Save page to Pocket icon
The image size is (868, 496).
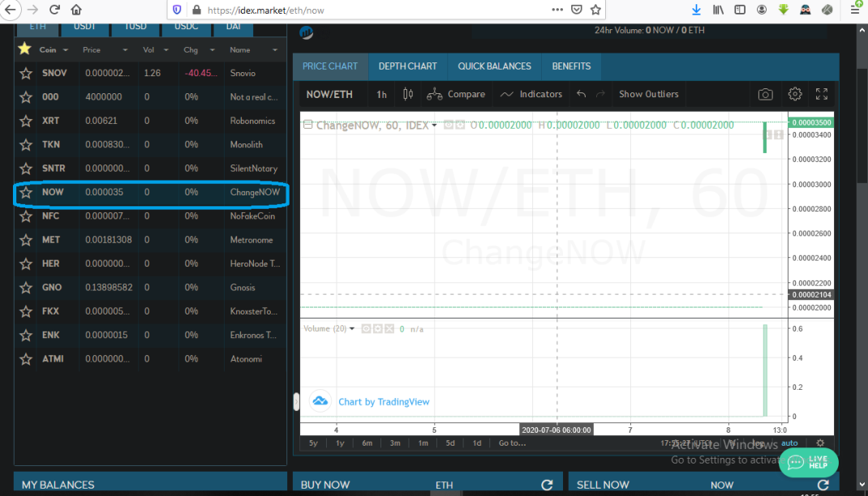[x=576, y=10]
